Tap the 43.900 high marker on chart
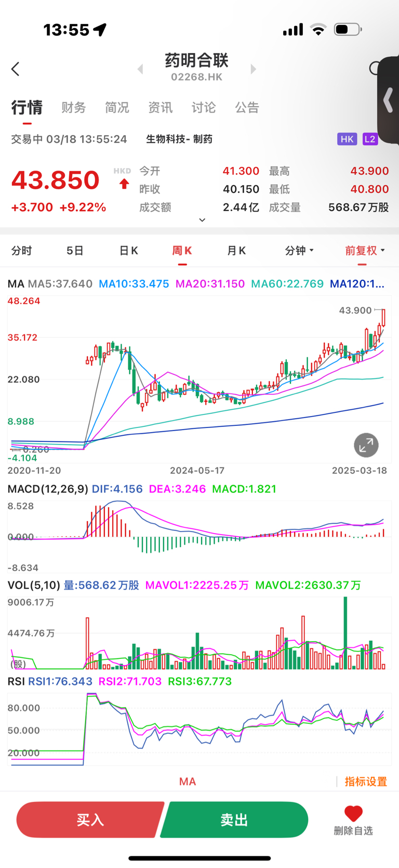399x868 pixels. (x=355, y=310)
